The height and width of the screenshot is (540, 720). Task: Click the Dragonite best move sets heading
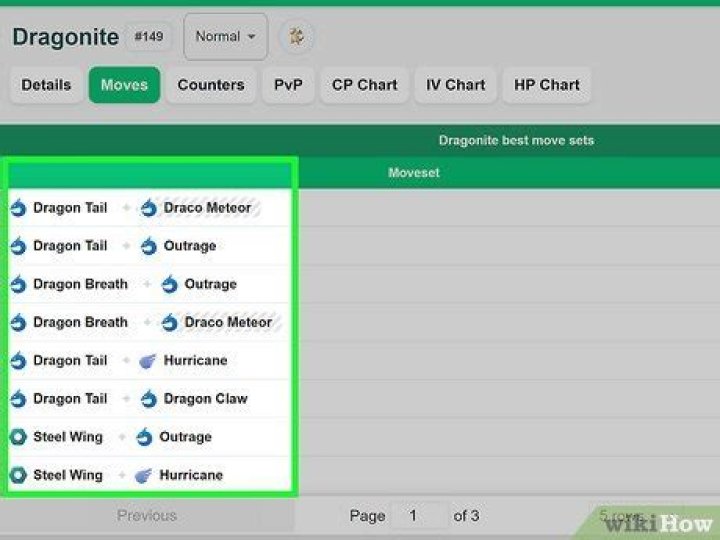point(516,141)
